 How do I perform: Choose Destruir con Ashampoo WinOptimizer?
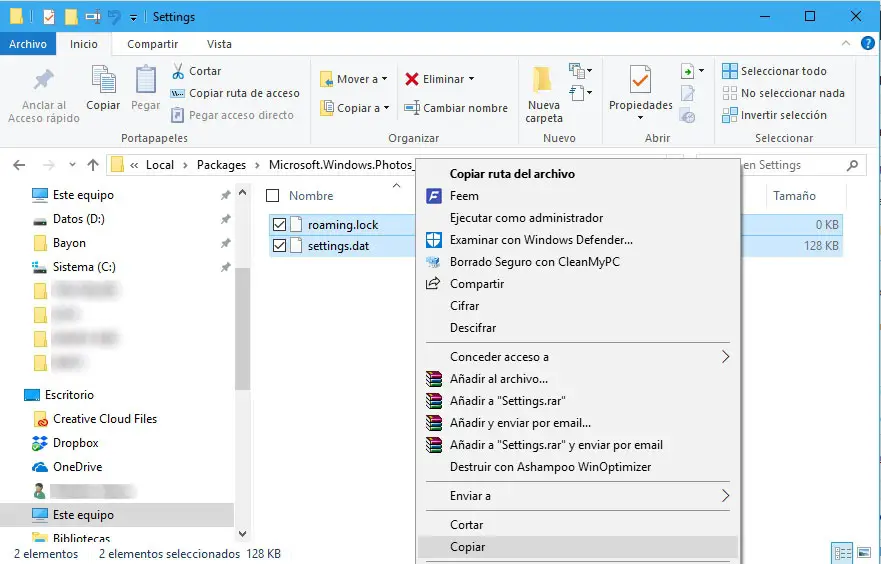[x=578, y=467]
